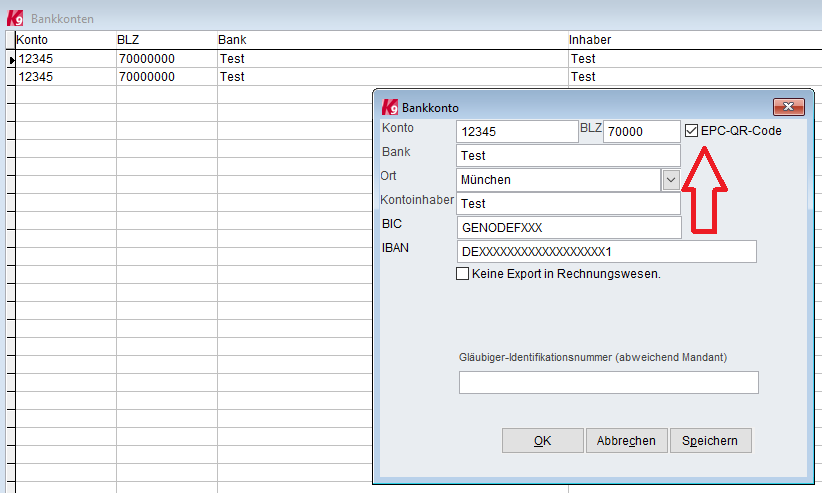Enable the EPC-QR-Code checkbox
The width and height of the screenshot is (822, 493).
(x=691, y=131)
